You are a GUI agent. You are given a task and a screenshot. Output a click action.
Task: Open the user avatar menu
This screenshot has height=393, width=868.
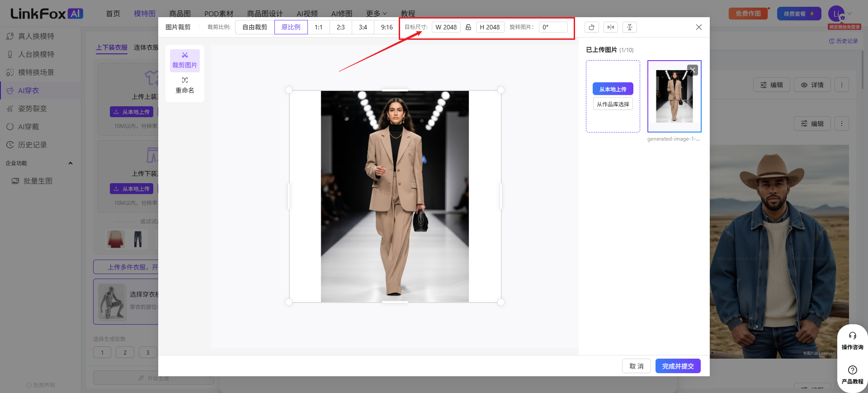click(836, 13)
